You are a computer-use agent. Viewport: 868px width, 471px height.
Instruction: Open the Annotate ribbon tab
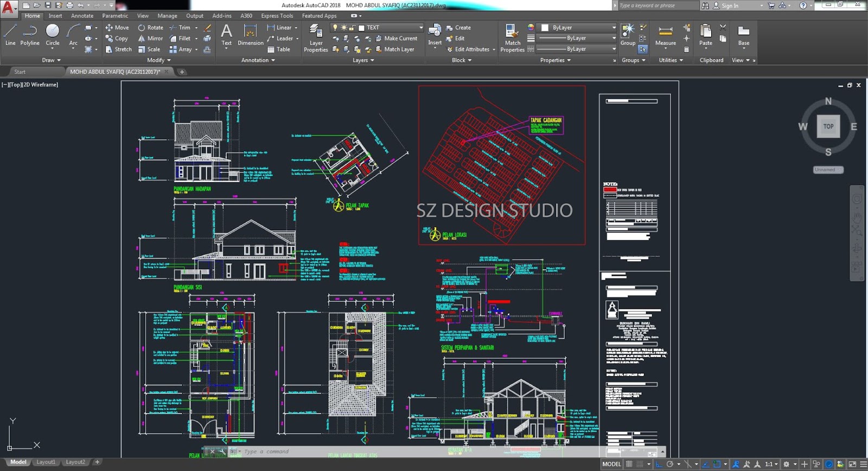click(x=82, y=16)
